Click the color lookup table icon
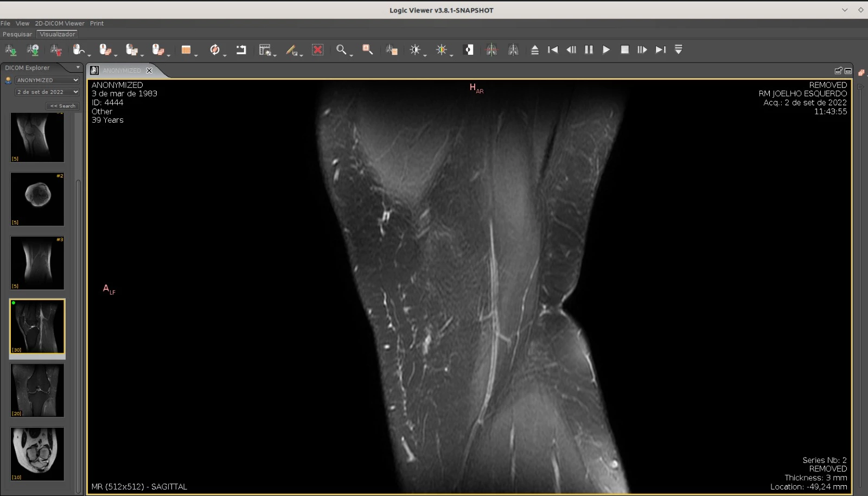868x496 pixels. click(442, 50)
